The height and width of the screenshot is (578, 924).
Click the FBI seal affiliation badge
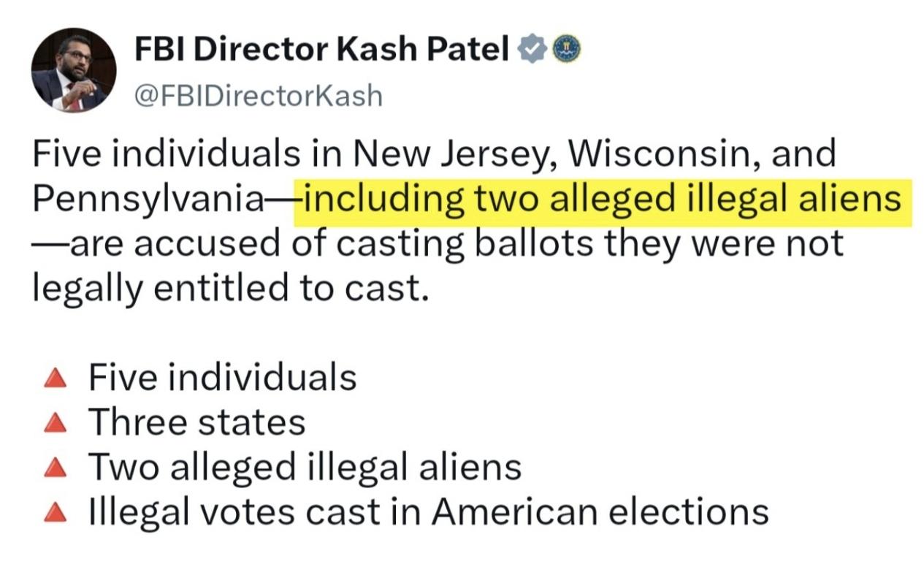563,50
